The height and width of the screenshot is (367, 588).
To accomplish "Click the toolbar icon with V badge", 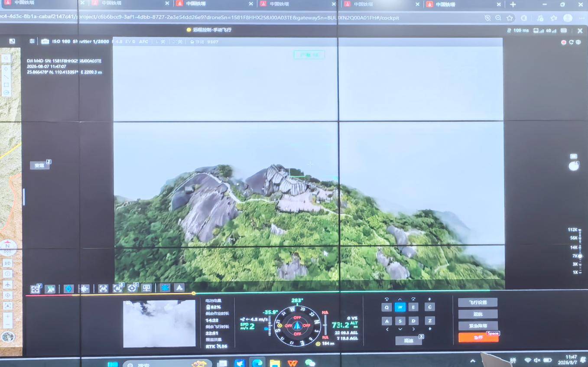I will (36, 289).
